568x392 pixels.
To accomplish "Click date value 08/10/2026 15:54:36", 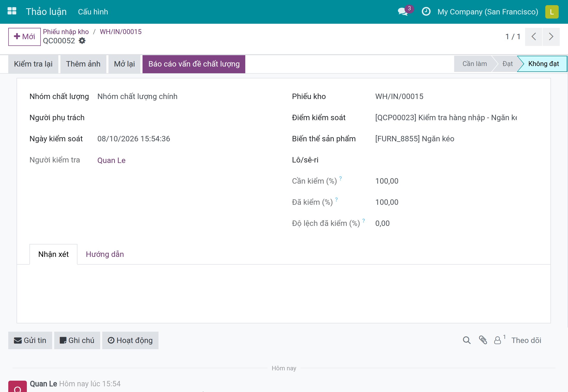I will click(x=133, y=139).
